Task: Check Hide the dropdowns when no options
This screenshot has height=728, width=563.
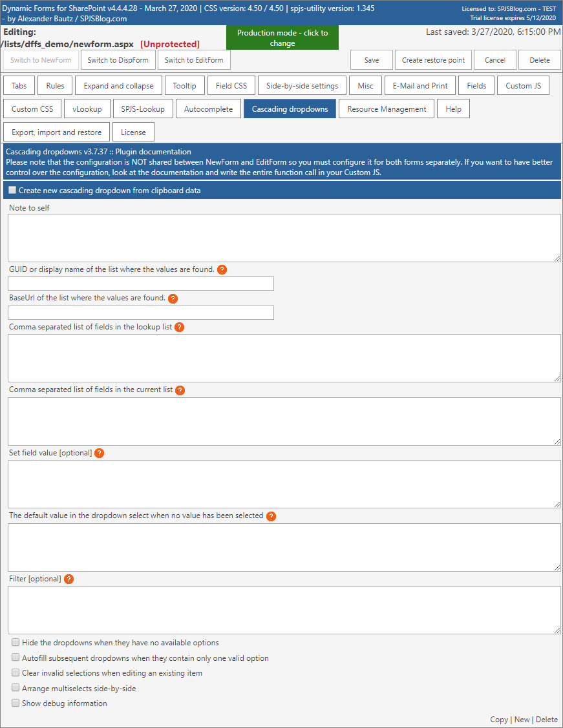Action: click(16, 643)
